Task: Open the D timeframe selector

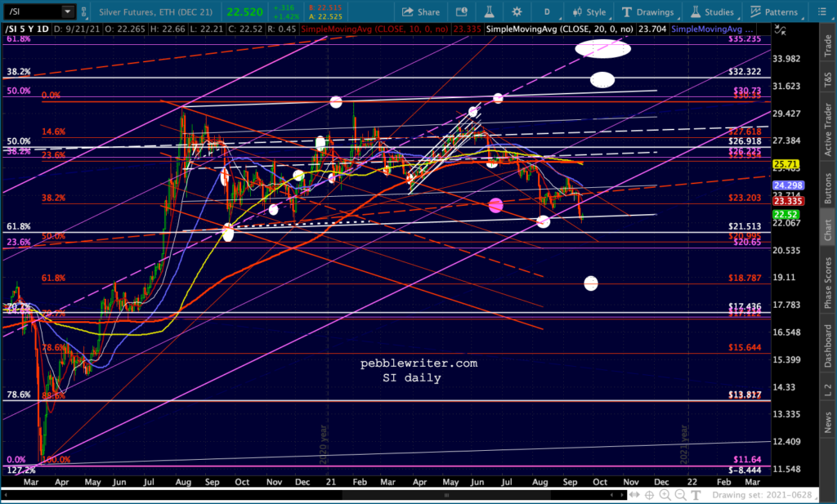Action: pyautogui.click(x=547, y=11)
